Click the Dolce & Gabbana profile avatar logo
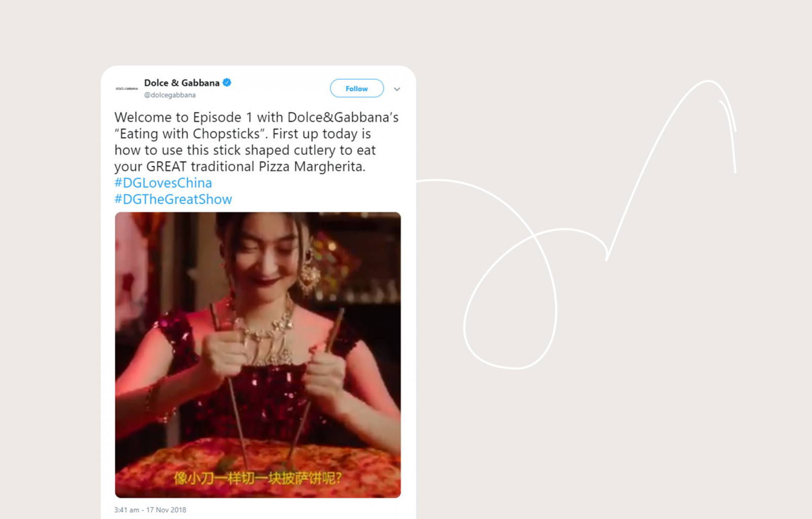Viewport: 812px width, 519px height. coord(126,88)
